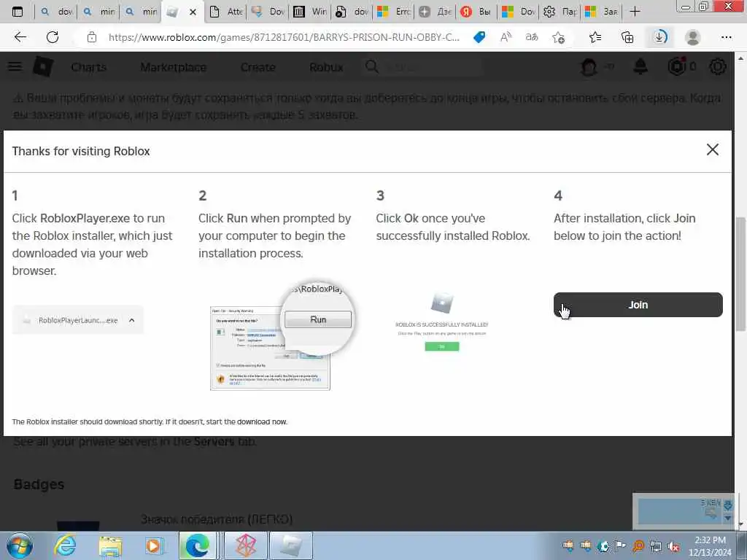This screenshot has height=560, width=747.
Task: Switch to the "Win" browser tab
Action: 310,12
